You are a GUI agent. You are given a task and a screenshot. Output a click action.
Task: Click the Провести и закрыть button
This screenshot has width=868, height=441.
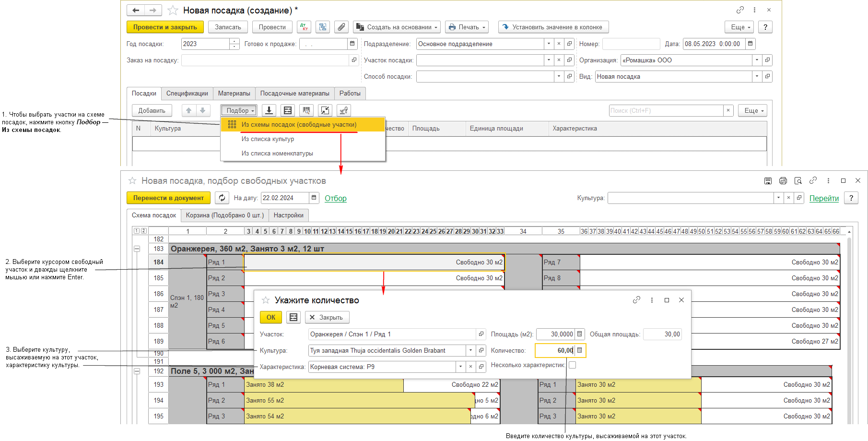click(x=165, y=27)
